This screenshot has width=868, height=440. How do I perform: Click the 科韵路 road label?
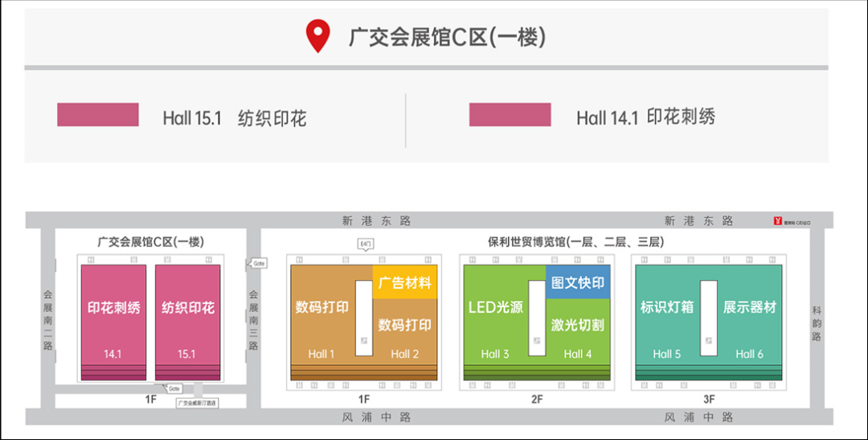817,323
